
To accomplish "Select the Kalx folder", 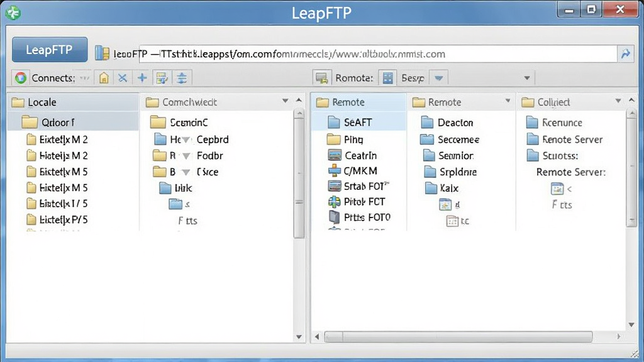I will tap(442, 188).
